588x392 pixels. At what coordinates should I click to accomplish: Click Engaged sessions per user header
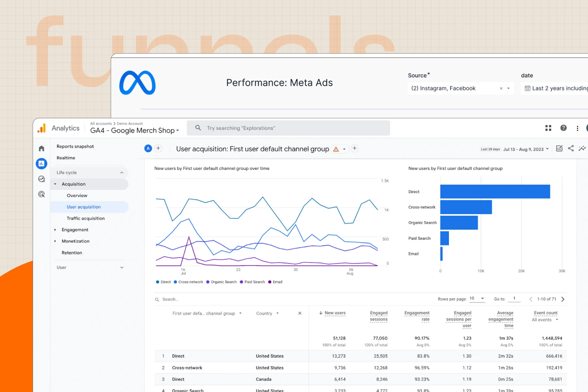[459, 319]
